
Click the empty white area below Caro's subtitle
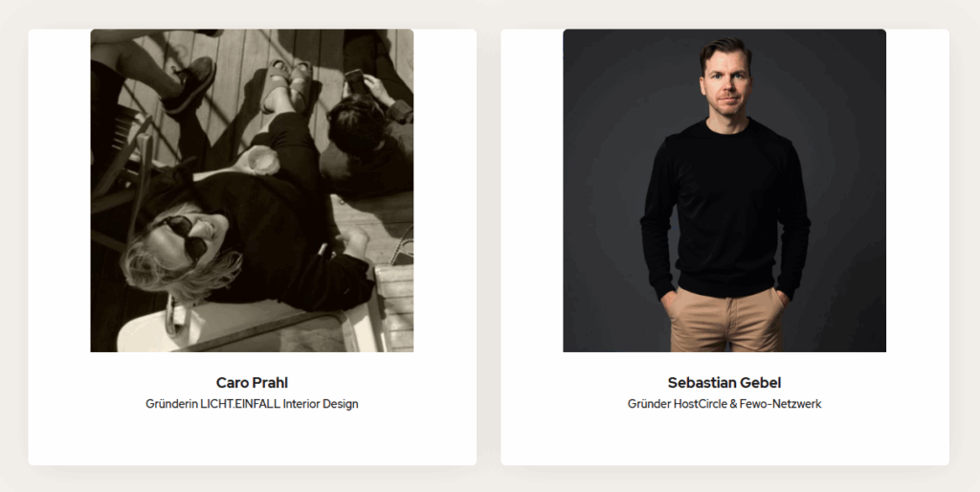coord(252,437)
